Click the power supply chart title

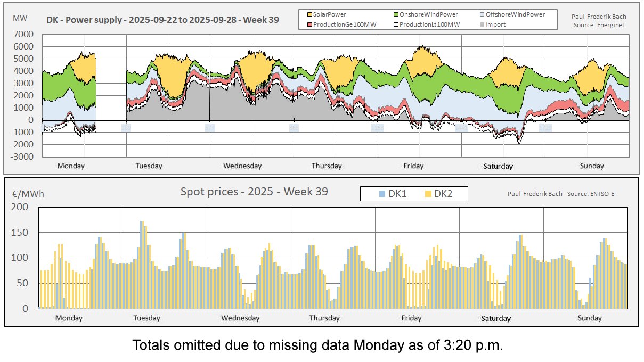[x=162, y=21]
